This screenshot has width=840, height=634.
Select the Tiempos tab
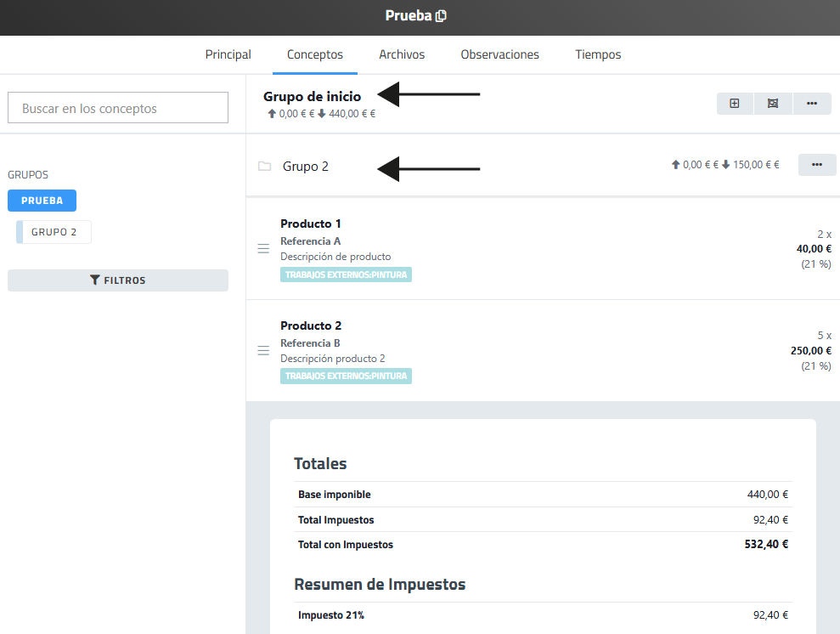[598, 54]
